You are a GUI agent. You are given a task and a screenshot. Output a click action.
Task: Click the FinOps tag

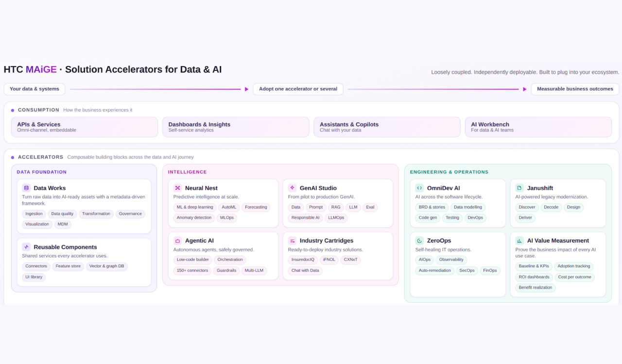tap(490, 270)
